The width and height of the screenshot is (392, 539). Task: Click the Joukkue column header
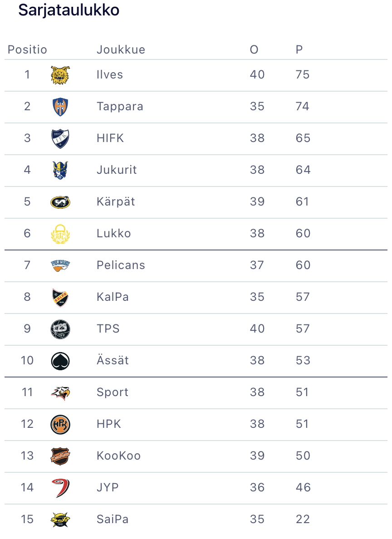coord(121,49)
